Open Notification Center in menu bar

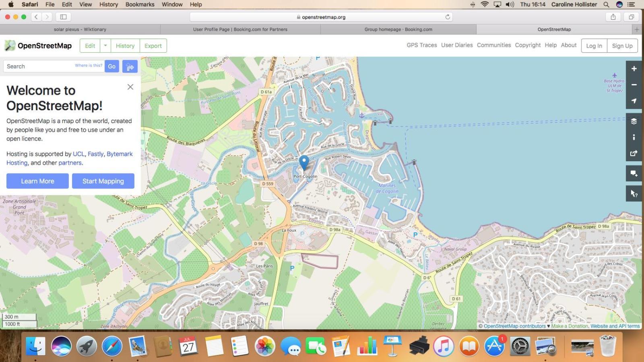(x=631, y=4)
